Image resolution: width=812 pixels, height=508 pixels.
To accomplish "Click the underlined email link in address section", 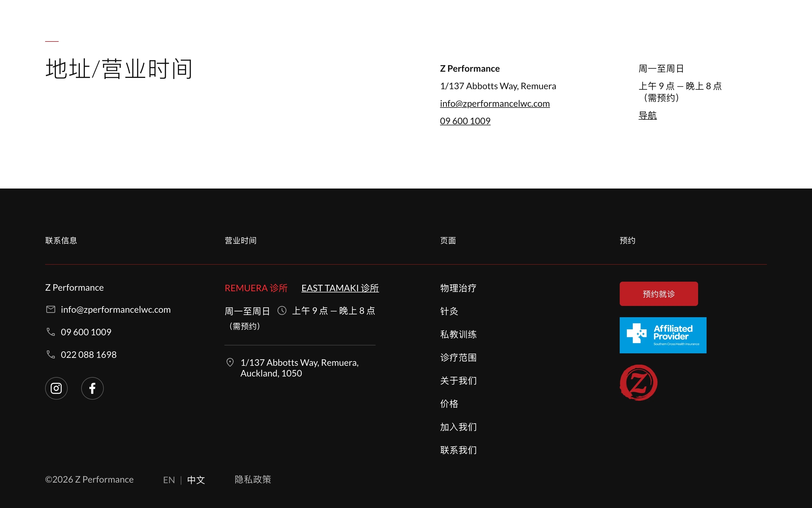I will 495,104.
